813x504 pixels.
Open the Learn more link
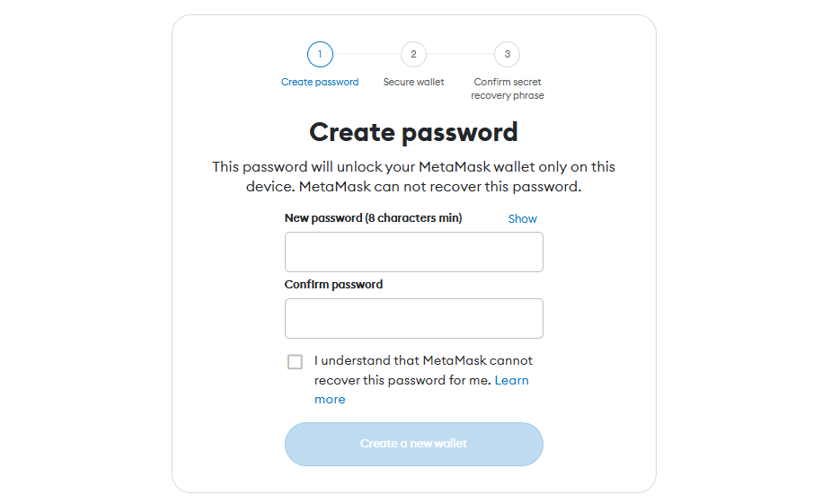click(x=421, y=389)
